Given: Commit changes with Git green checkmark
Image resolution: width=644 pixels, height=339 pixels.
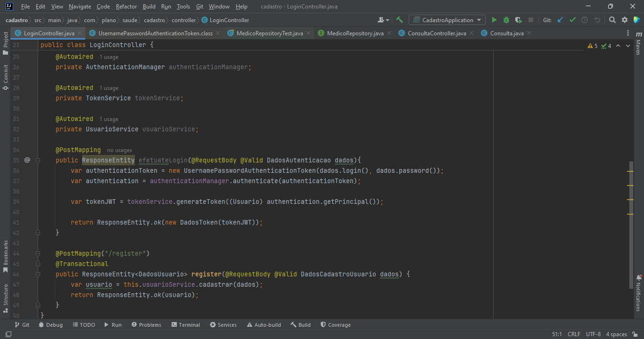Looking at the screenshot, I should (572, 20).
